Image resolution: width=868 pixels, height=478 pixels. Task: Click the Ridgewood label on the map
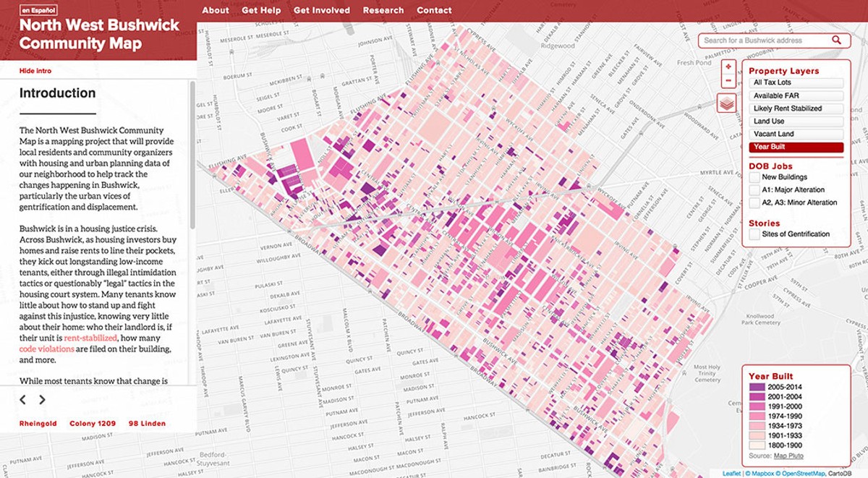point(558,46)
